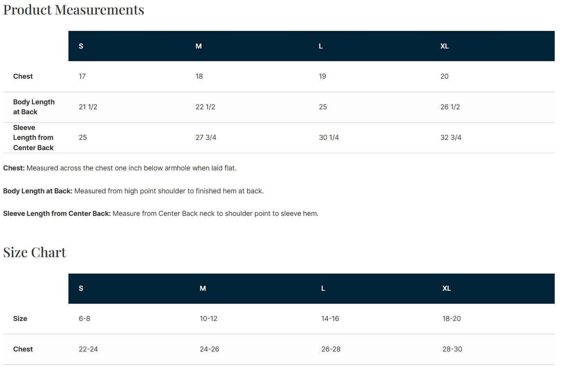Click the Sleeve Length from Center Back row label
This screenshot has height=392, width=565.
tap(33, 138)
